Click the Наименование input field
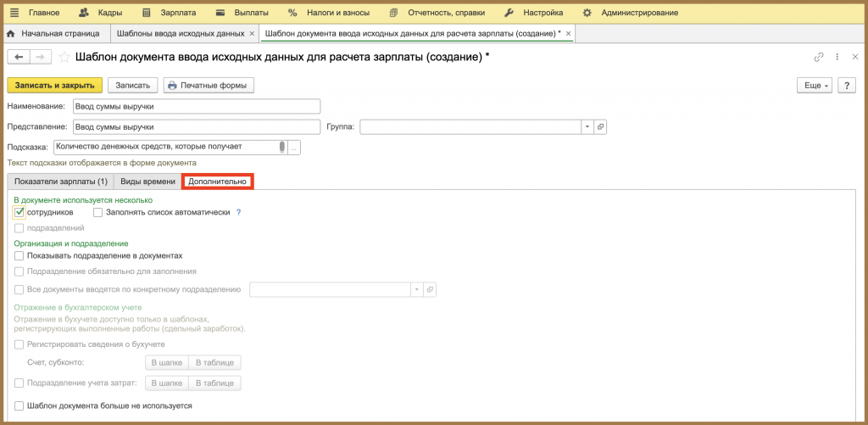Image resolution: width=868 pixels, height=425 pixels. pos(197,106)
